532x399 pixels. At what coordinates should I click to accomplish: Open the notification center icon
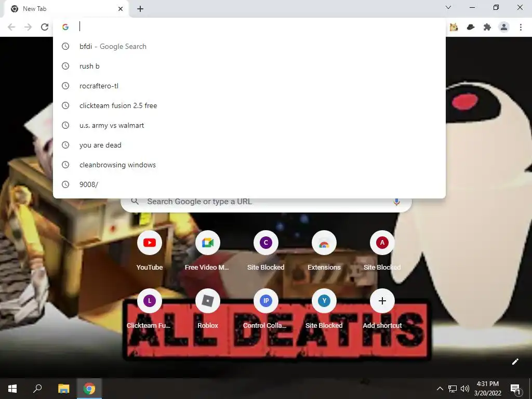pos(515,389)
